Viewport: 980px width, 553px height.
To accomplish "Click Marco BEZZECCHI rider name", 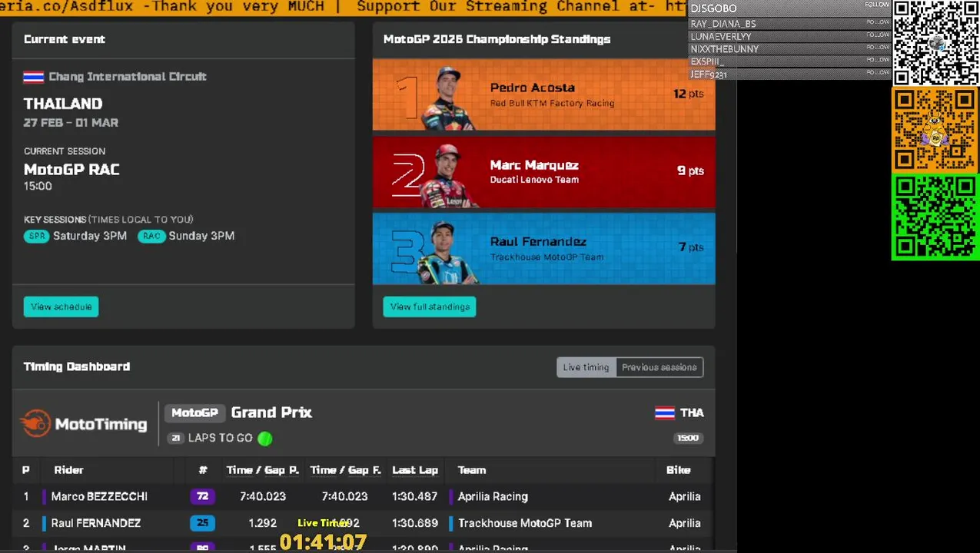I will [99, 497].
